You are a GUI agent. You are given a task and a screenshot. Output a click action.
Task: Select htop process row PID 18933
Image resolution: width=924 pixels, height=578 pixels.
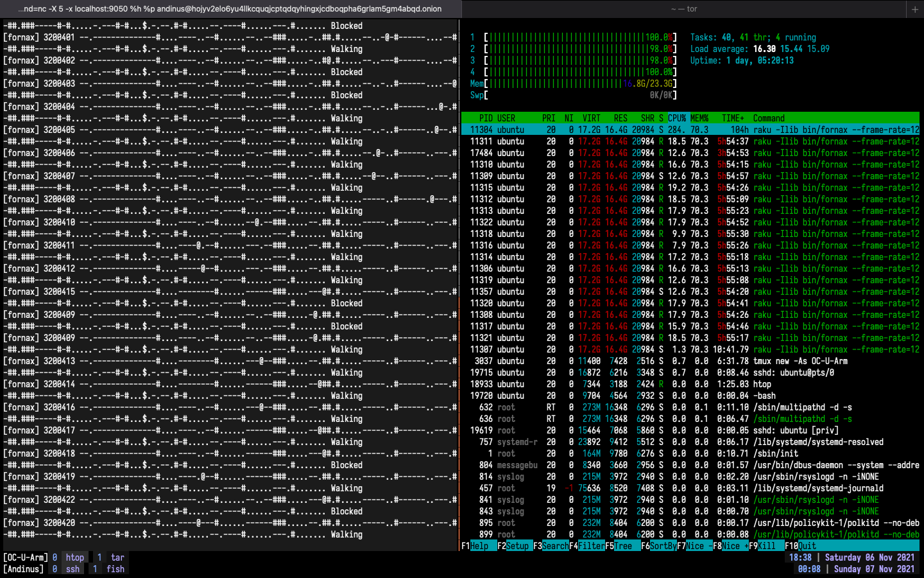(x=690, y=384)
